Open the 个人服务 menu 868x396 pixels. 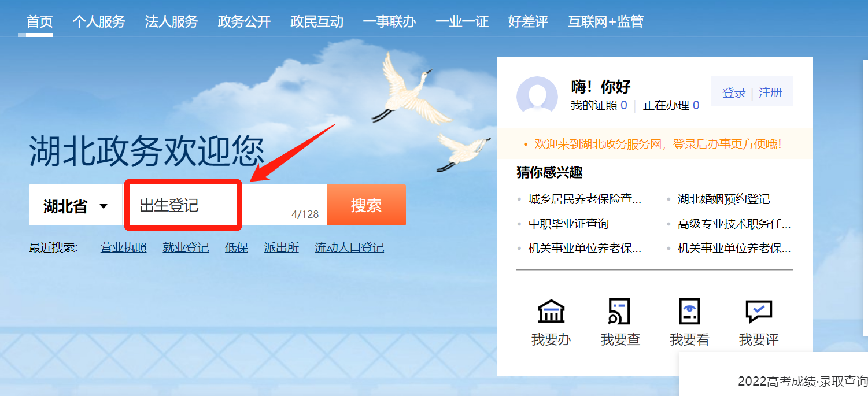click(99, 22)
